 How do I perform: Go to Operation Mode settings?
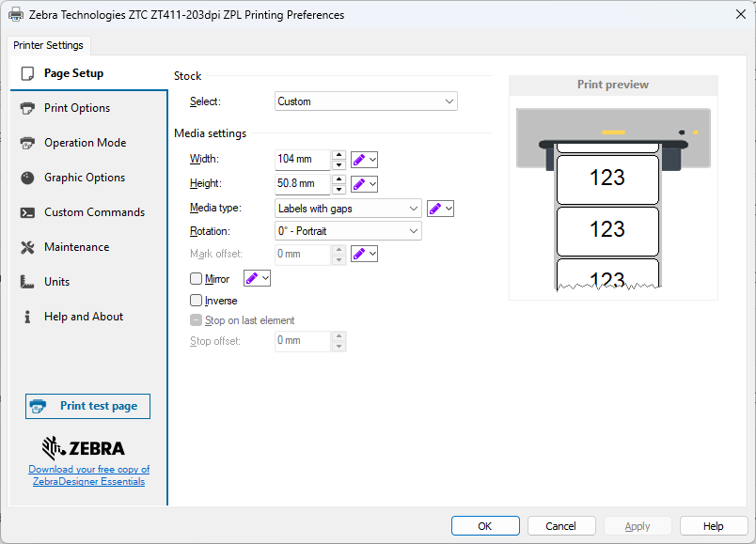point(88,143)
